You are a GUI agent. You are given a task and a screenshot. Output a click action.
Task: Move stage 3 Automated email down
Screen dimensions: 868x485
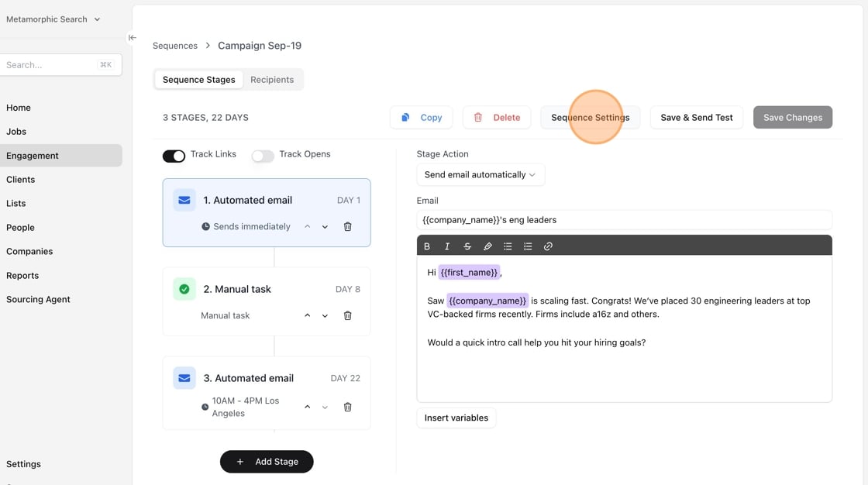(325, 407)
